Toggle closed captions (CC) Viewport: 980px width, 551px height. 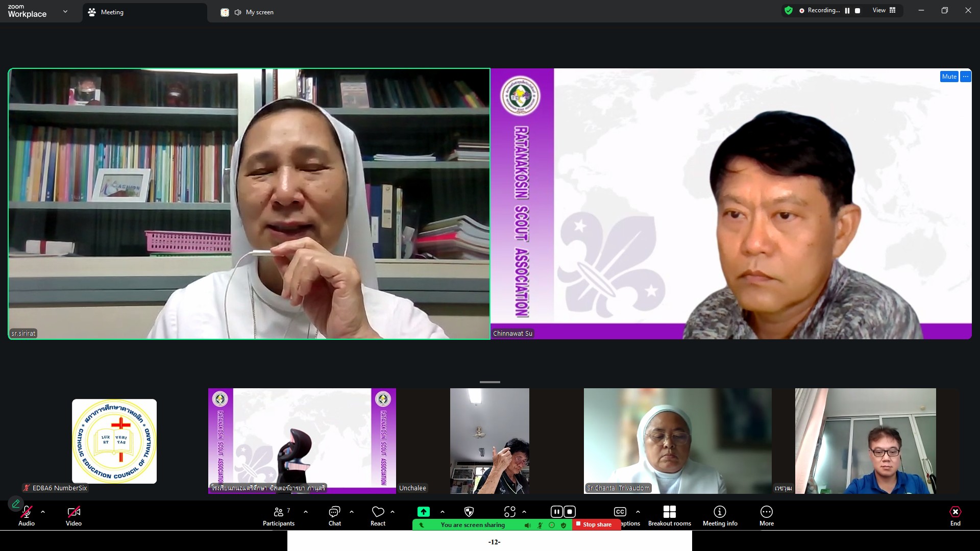click(x=620, y=512)
